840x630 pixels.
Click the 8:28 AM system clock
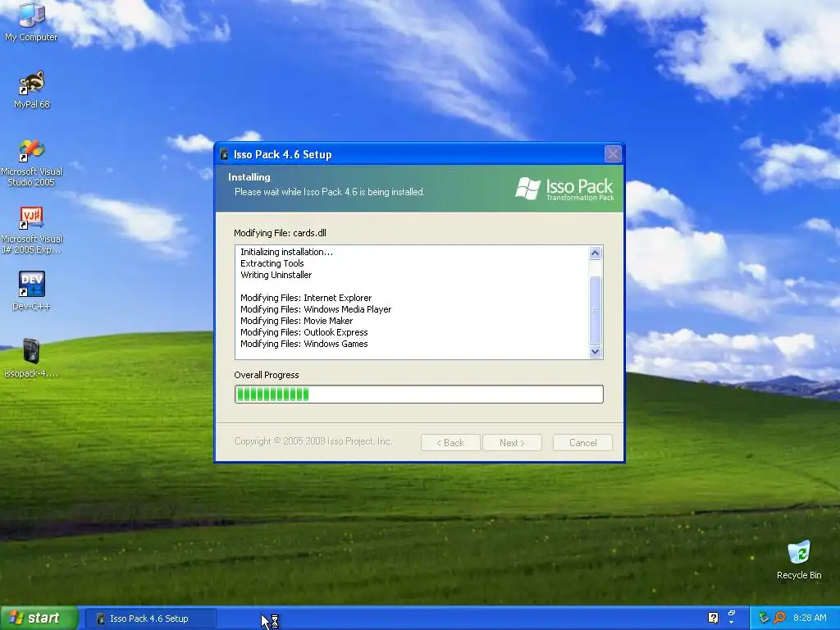[x=810, y=618]
